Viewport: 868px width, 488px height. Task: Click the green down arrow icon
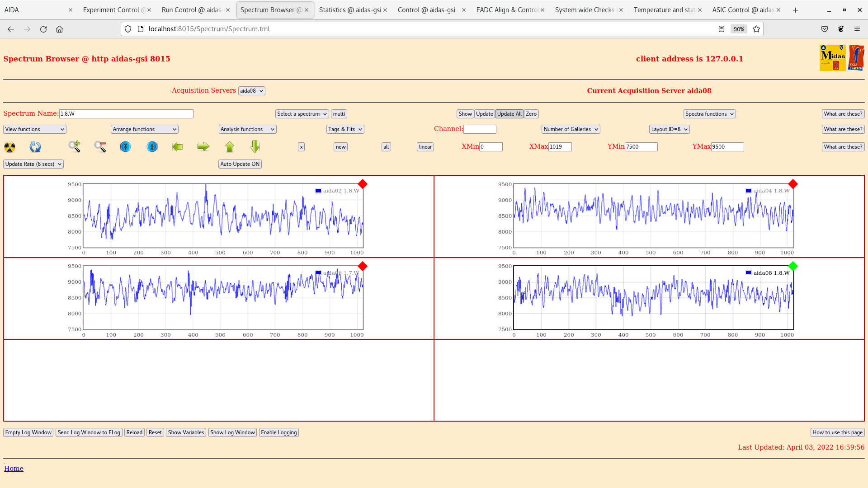click(x=255, y=146)
